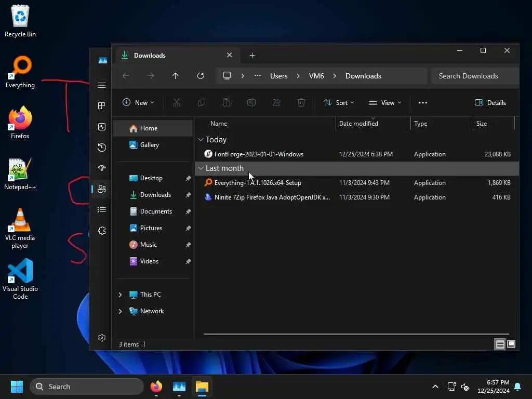Click the Search Downloads field

pyautogui.click(x=475, y=76)
